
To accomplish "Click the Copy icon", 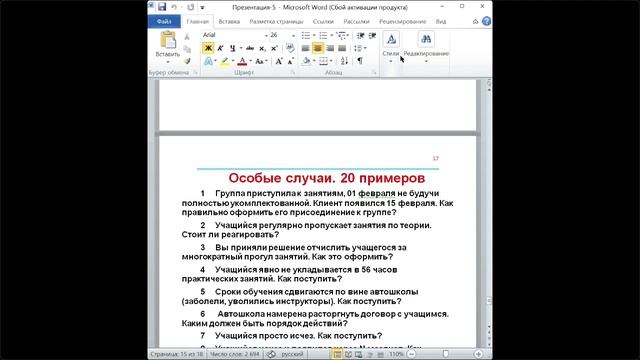I will pos(187,49).
